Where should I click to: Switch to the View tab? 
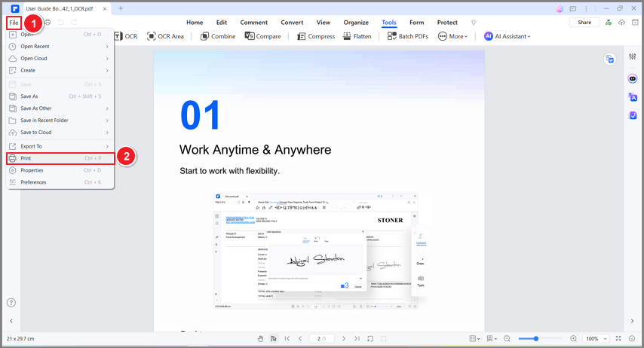[x=324, y=23]
